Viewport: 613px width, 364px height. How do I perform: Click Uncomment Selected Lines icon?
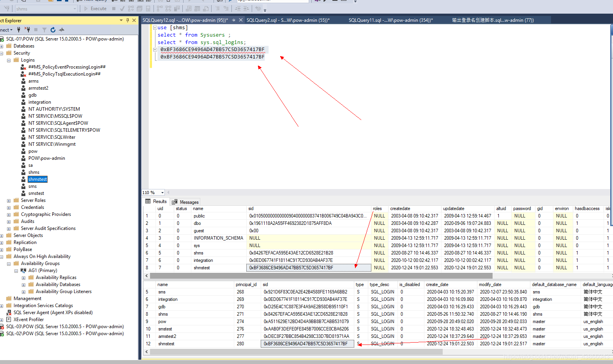(226, 9)
